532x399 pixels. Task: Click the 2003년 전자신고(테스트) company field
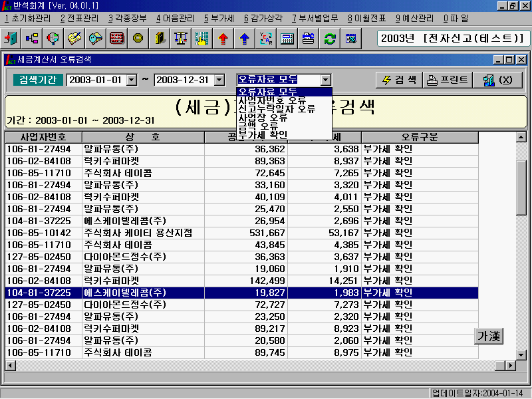(x=454, y=38)
